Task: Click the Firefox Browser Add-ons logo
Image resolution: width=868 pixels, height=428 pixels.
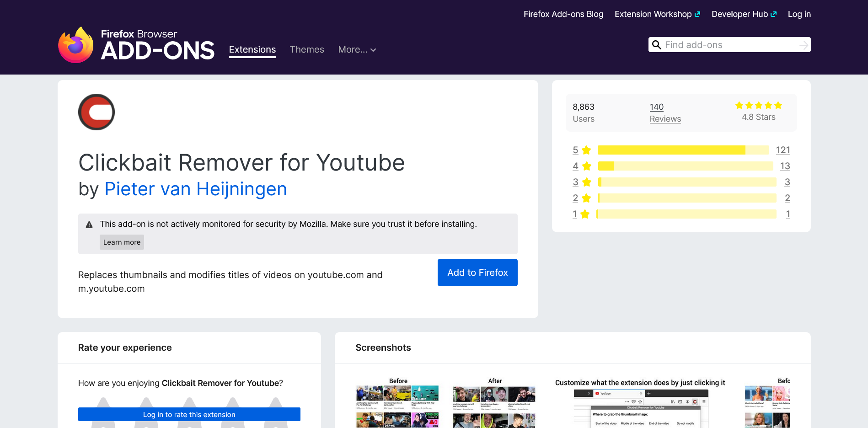Action: pyautogui.click(x=136, y=45)
